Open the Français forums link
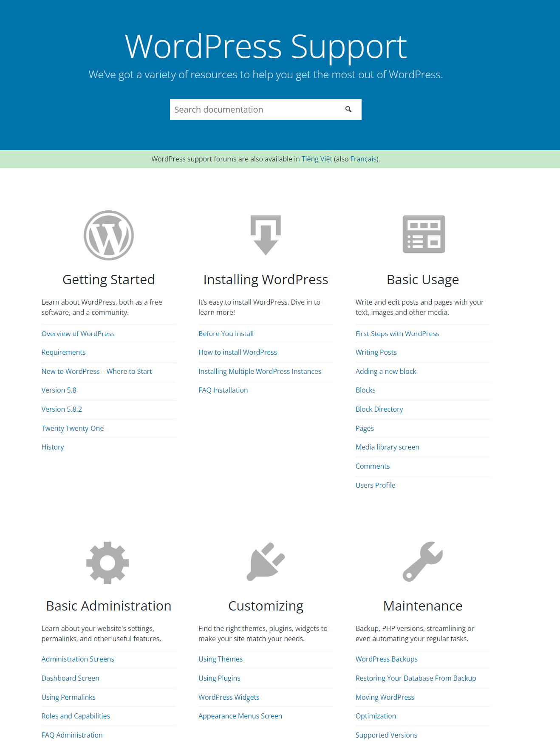The width and height of the screenshot is (560, 755). [363, 159]
